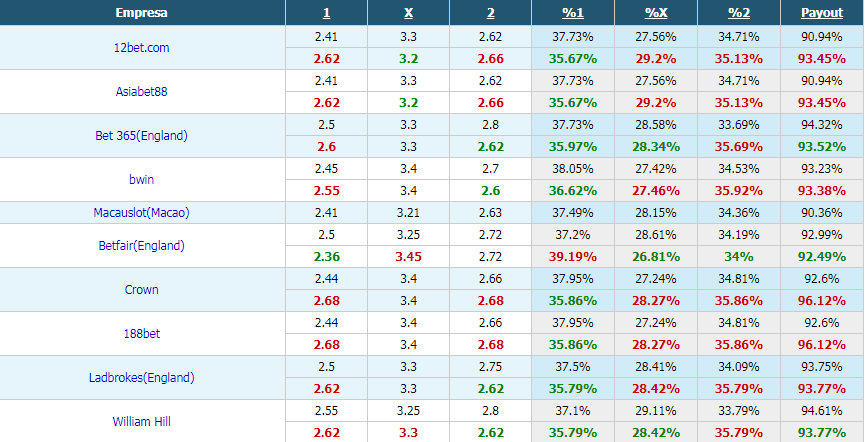Select Betfair payout 92.49%
This screenshot has height=442, width=866.
pos(822,257)
